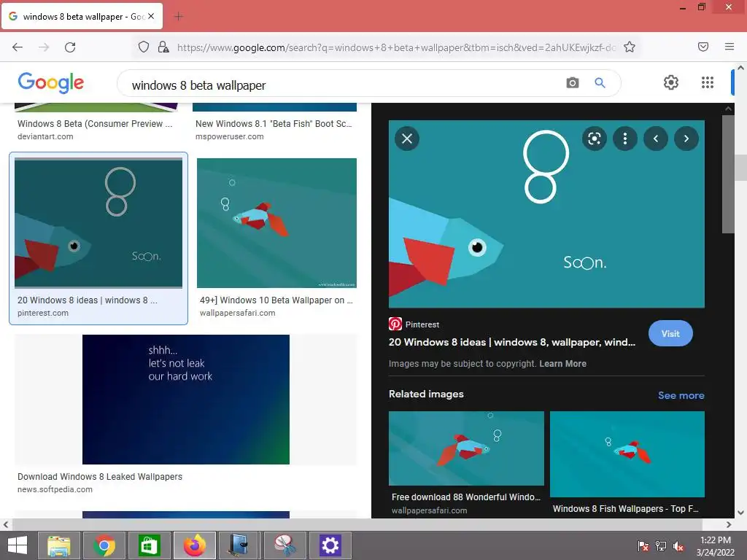Open the Learn More copyright link
This screenshot has height=560, width=747.
tap(562, 364)
